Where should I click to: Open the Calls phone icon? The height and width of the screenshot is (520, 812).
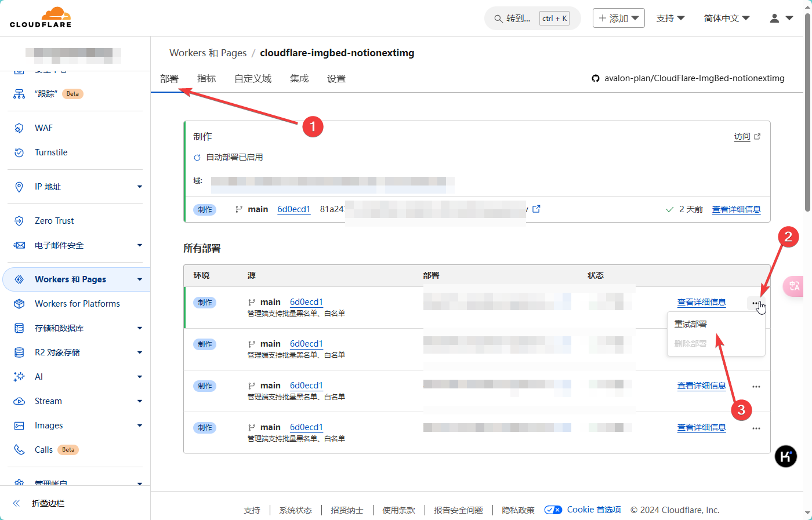[19, 450]
